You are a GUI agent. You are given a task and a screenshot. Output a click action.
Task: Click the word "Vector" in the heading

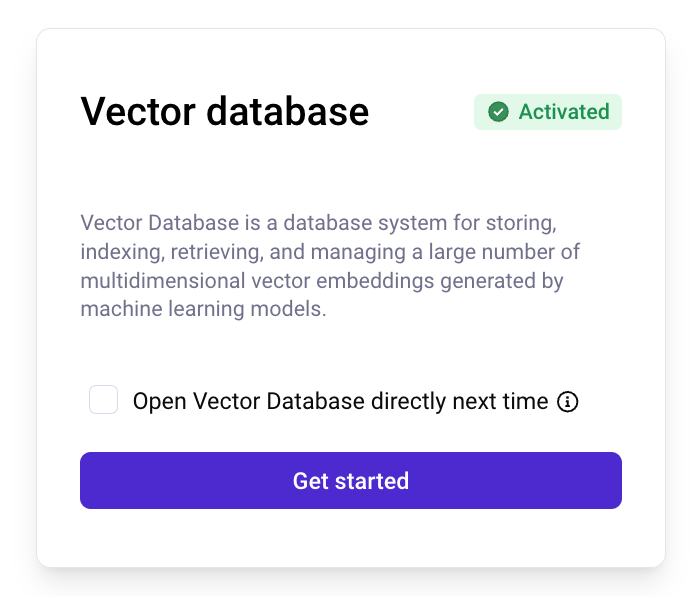coord(138,112)
